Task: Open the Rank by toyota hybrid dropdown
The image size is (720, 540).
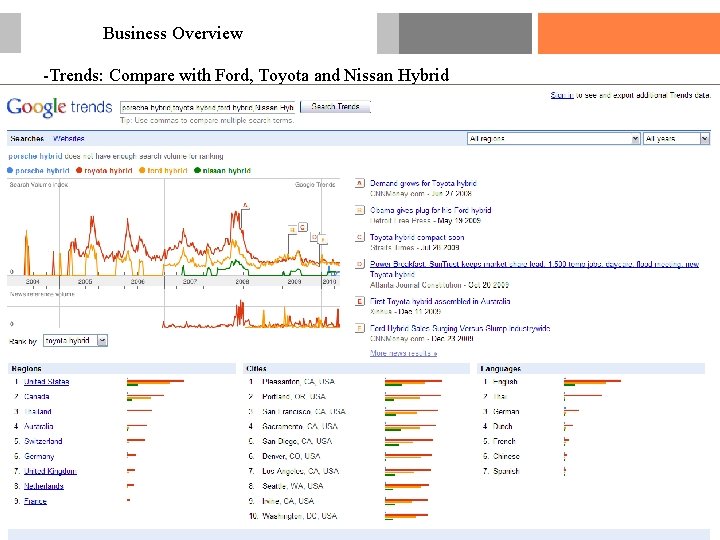Action: 75,340
